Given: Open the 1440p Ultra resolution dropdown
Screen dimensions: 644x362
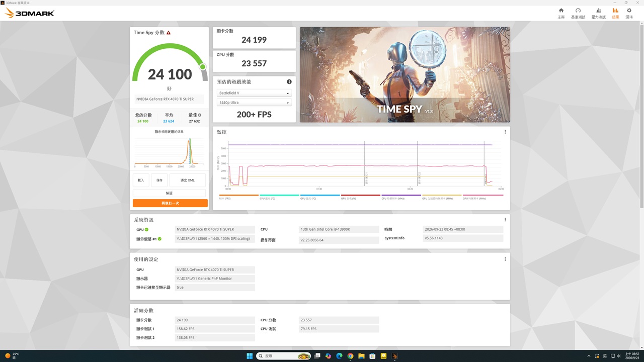Looking at the screenshot, I should 254,103.
